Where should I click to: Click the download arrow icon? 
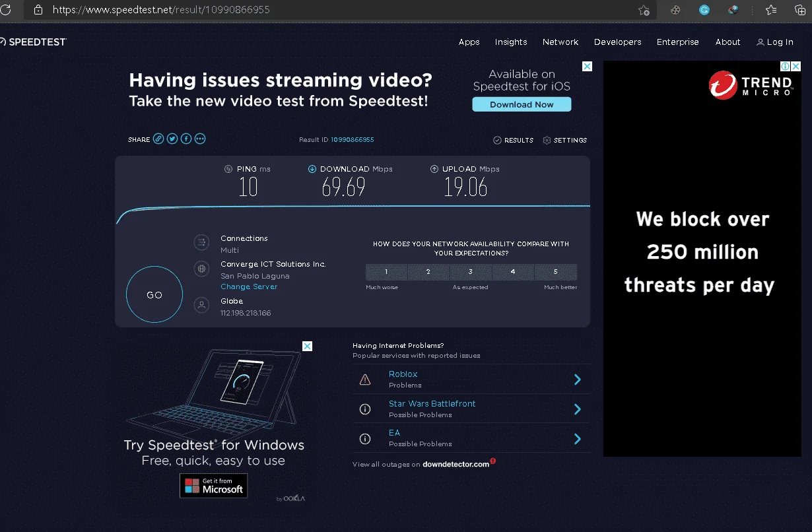(312, 169)
